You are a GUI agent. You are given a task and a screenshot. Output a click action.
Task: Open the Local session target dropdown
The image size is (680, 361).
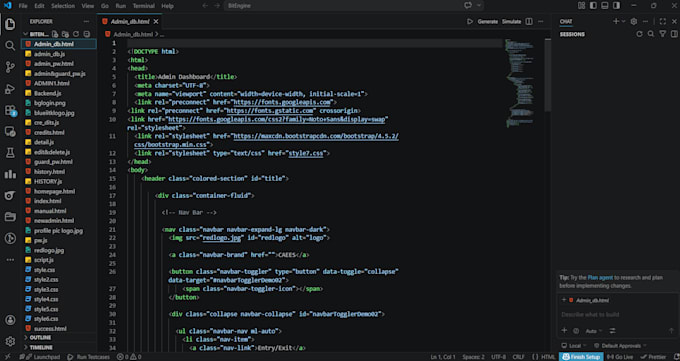pyautogui.click(x=574, y=346)
